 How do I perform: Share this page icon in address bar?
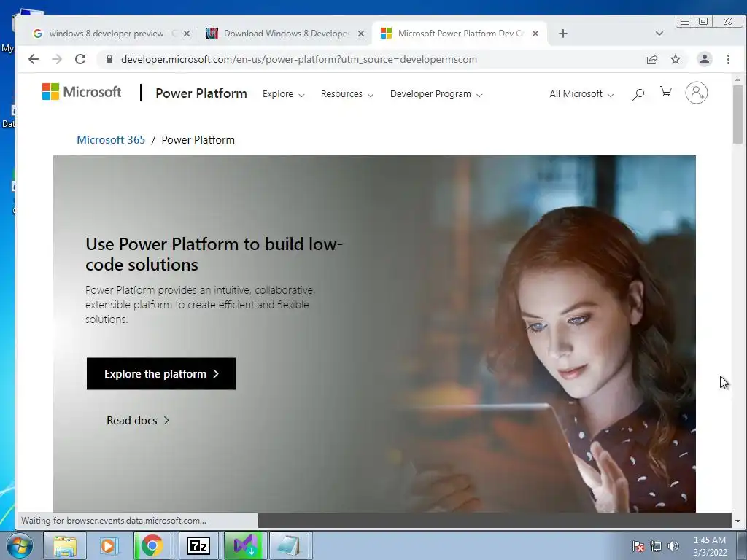[x=652, y=59]
